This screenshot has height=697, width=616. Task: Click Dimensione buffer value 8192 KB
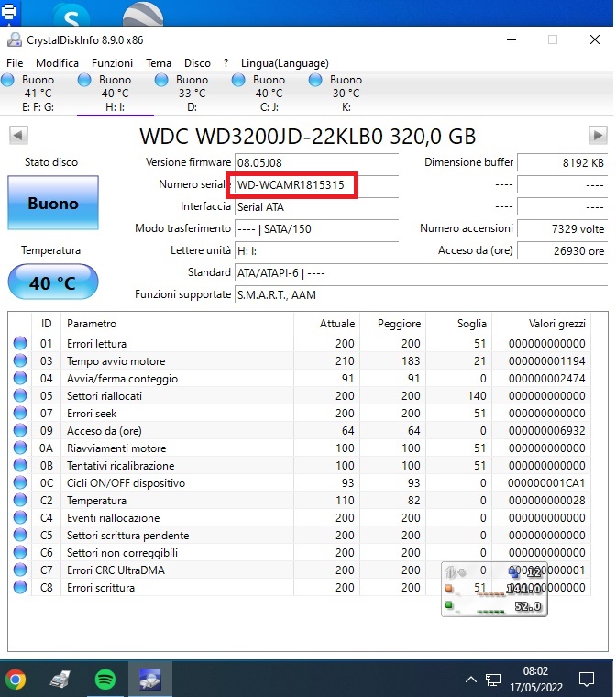pos(562,162)
